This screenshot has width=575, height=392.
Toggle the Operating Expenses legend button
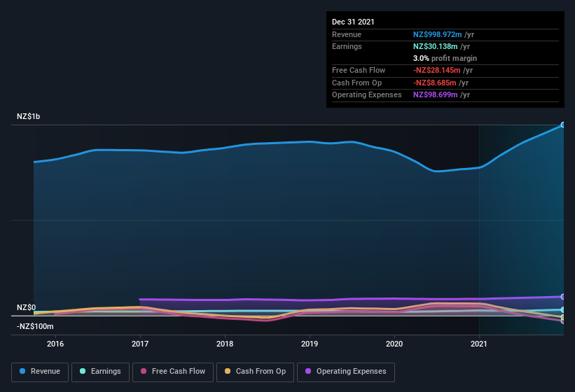(346, 372)
